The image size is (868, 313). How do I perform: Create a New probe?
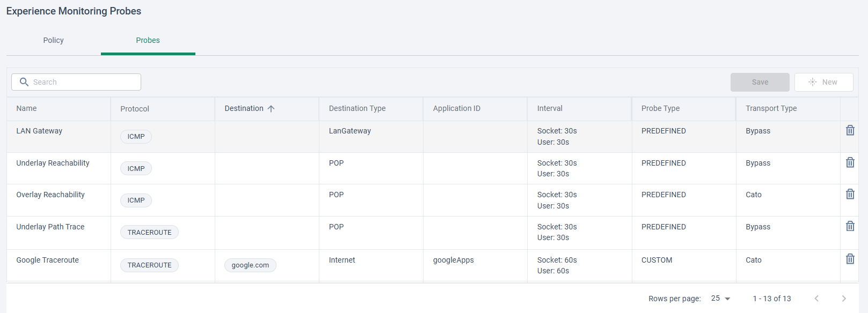point(823,82)
